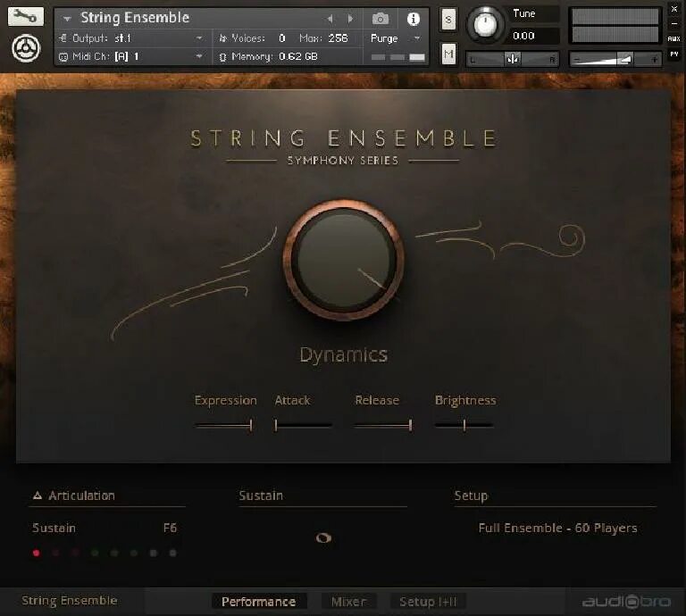Viewport: 686px width, 616px height.
Task: Click the Memory 0.62 GB readout
Action: pos(298,57)
